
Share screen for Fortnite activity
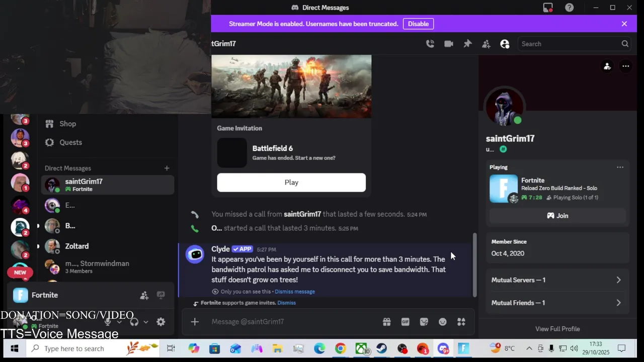(x=161, y=295)
